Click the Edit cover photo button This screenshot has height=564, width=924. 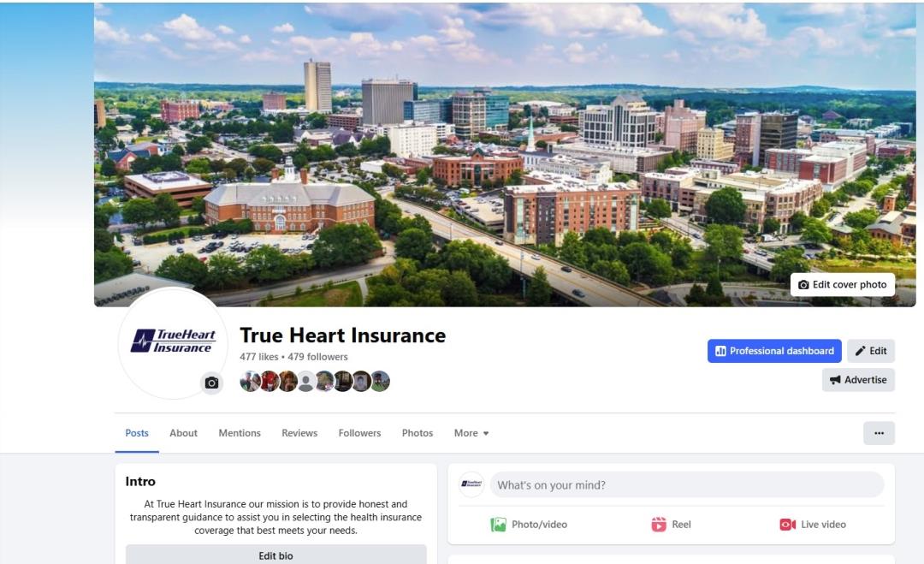[x=842, y=285]
